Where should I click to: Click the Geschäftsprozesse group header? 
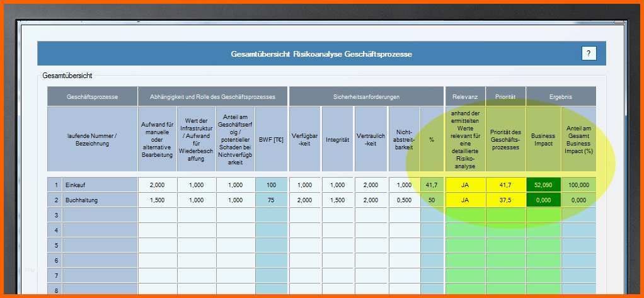92,96
